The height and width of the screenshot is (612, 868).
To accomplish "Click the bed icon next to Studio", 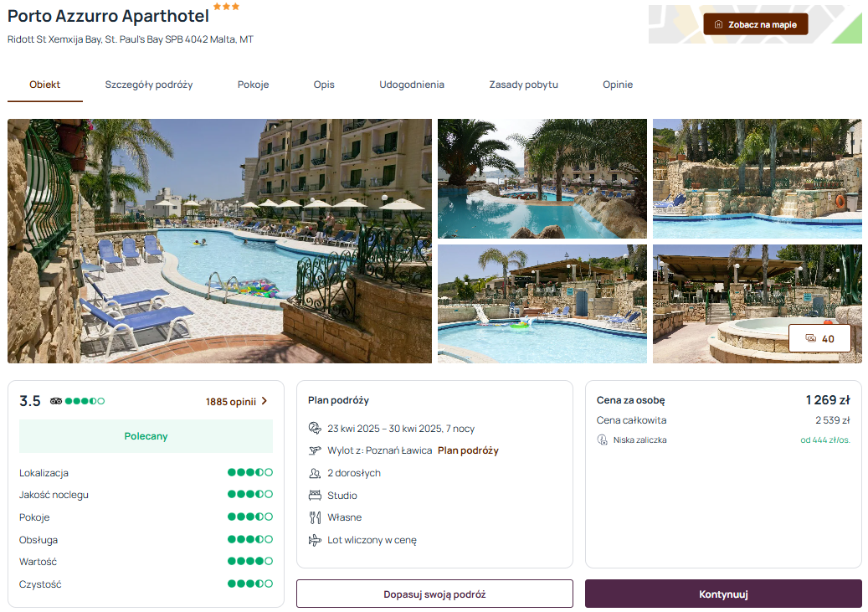I will click(x=315, y=495).
